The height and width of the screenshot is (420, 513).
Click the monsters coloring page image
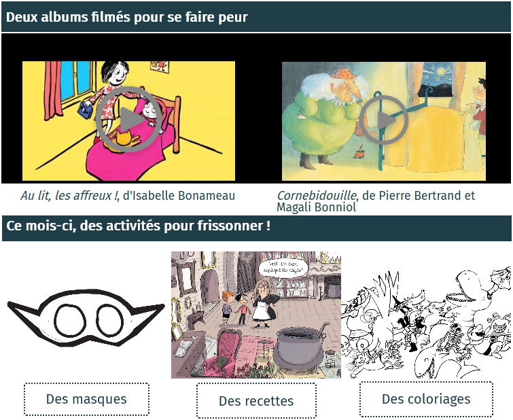tap(426, 323)
